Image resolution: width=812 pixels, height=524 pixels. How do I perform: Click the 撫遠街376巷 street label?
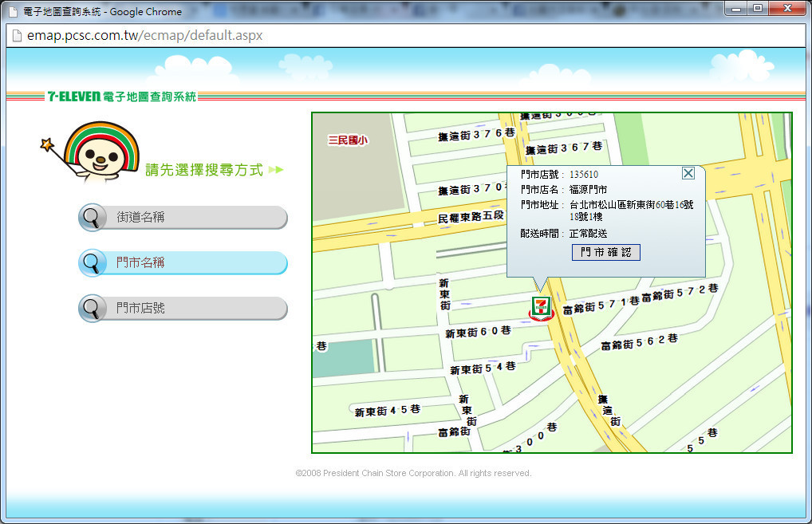(x=476, y=135)
